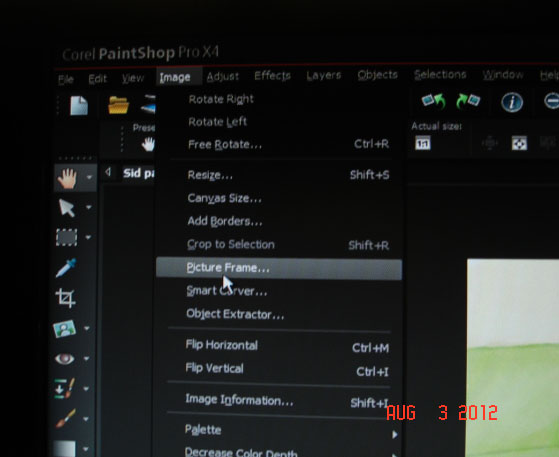Screen dimensions: 559x457
Task: Choose Decrease Color Depth entry
Action: (x=279, y=452)
